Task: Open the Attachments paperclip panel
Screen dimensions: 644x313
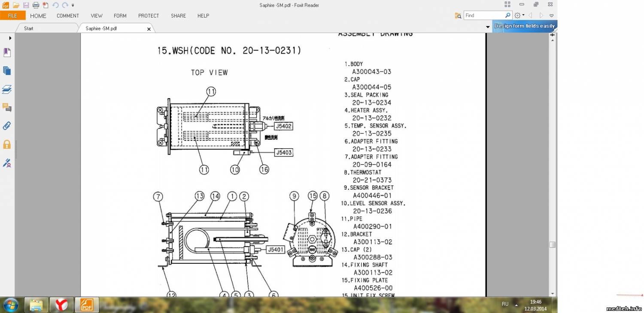Action: coord(7,126)
